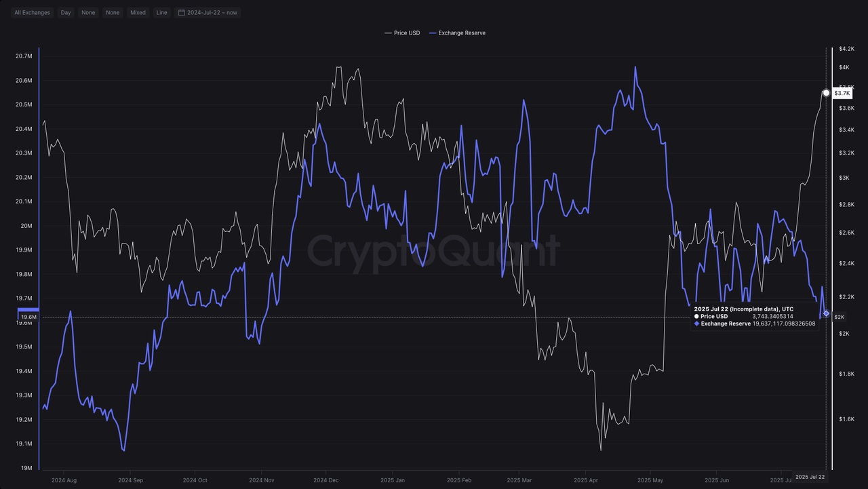Toggle the Price USD legend series
The image size is (868, 489).
point(402,33)
